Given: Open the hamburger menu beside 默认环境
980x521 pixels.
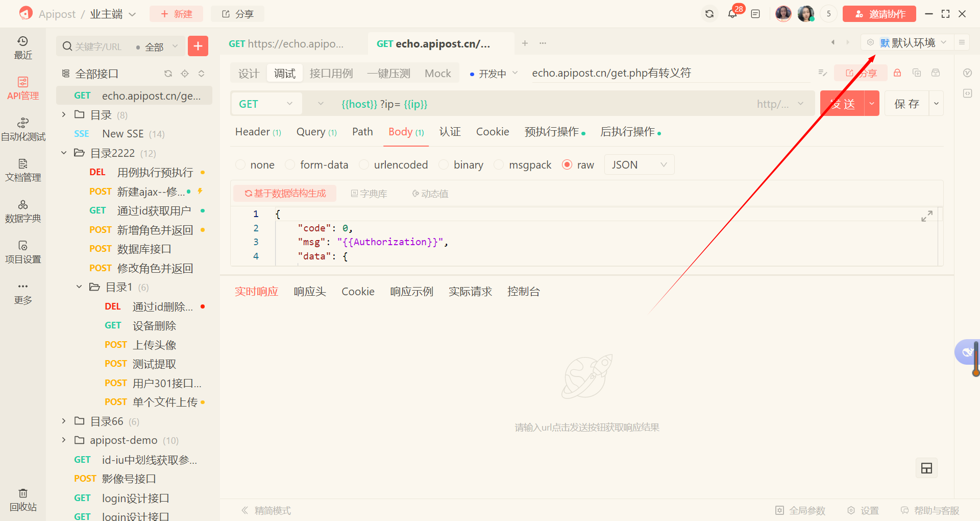Looking at the screenshot, I should [x=962, y=42].
